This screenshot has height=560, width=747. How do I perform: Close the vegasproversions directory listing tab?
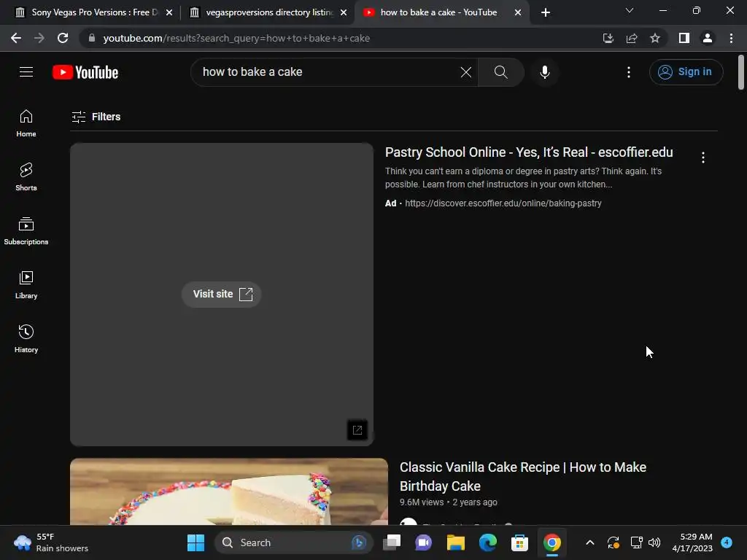tap(344, 13)
